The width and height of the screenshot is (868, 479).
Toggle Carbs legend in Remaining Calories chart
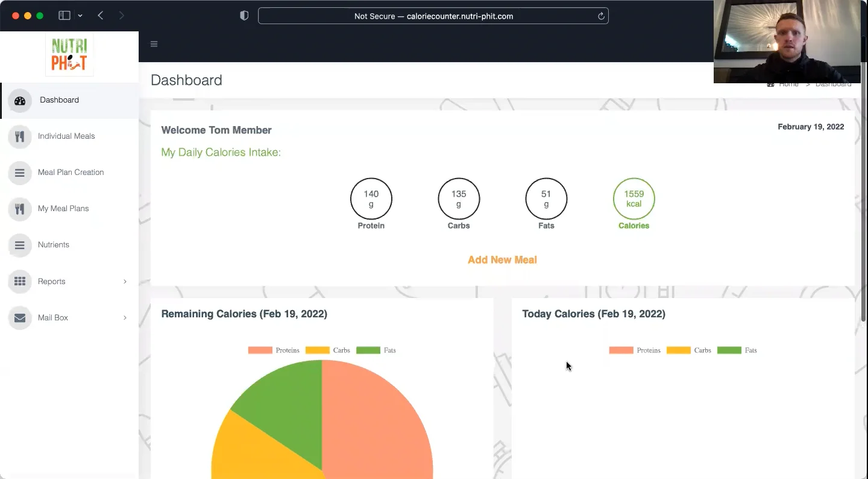[328, 351]
